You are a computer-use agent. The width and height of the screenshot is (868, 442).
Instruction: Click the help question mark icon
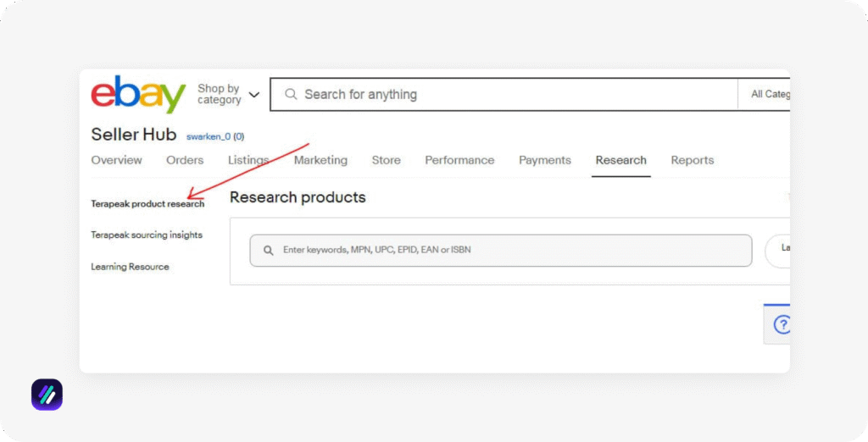pos(782,324)
